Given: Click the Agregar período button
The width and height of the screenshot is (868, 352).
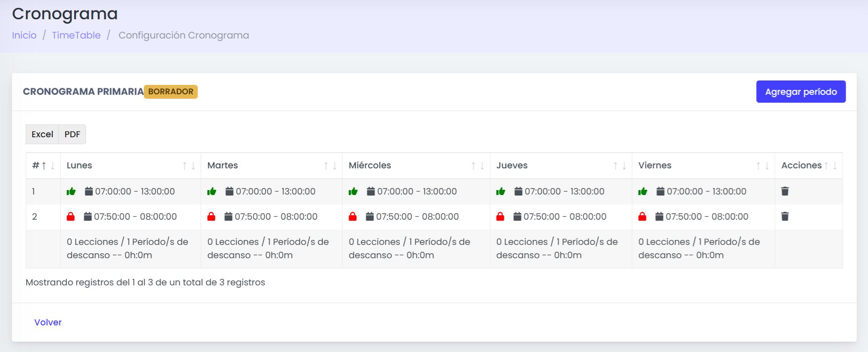Looking at the screenshot, I should 801,92.
